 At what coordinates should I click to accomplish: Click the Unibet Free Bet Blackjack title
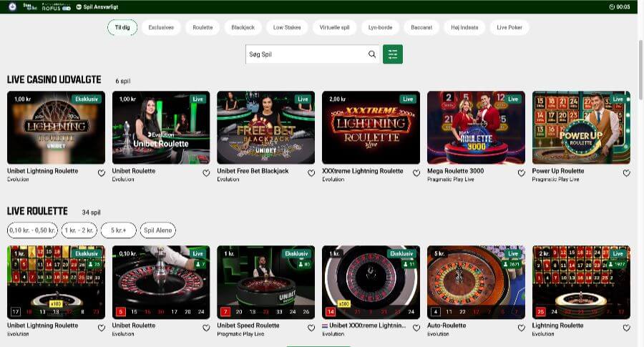(253, 171)
